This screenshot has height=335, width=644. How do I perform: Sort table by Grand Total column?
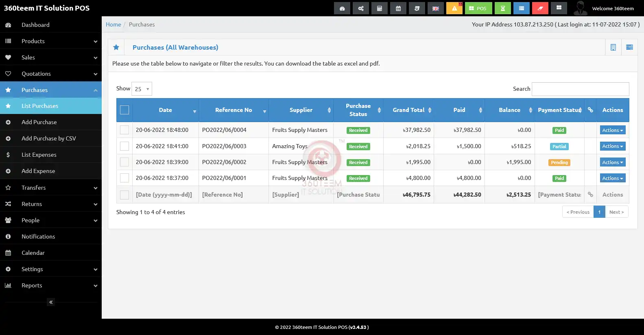[x=408, y=110]
